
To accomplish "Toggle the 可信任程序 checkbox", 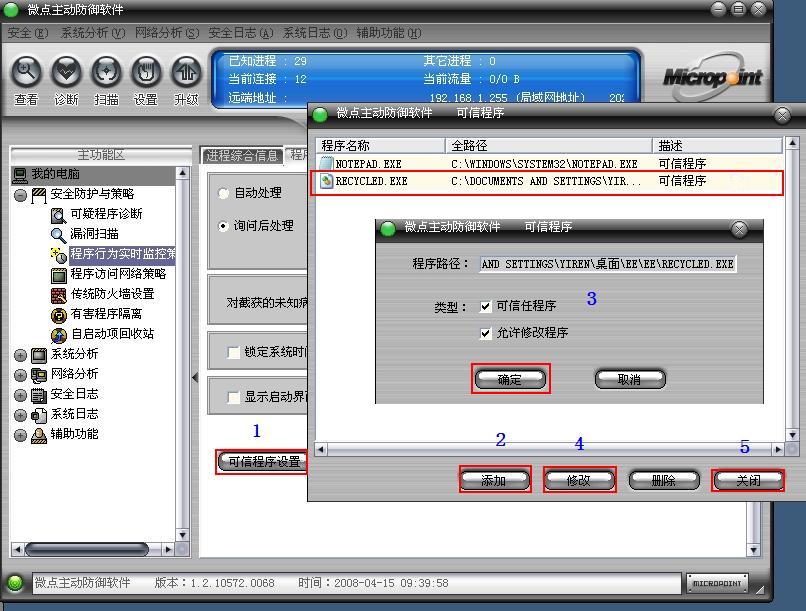I will [x=485, y=307].
